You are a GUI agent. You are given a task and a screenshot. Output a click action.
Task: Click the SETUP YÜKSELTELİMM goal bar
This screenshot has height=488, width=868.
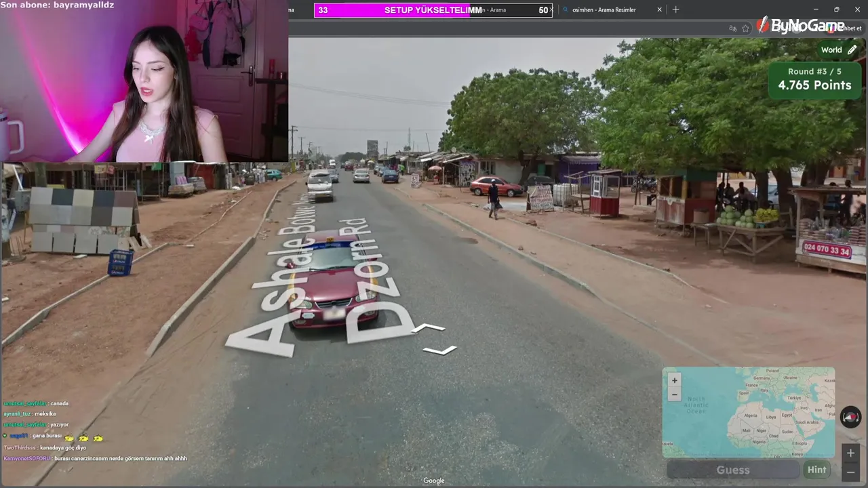(x=433, y=10)
